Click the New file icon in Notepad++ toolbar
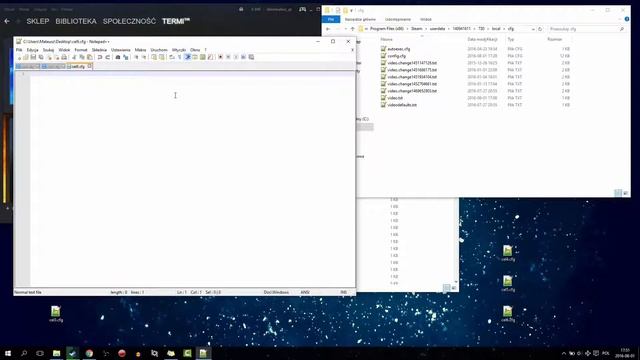This screenshot has height=360, width=640. tap(20, 57)
